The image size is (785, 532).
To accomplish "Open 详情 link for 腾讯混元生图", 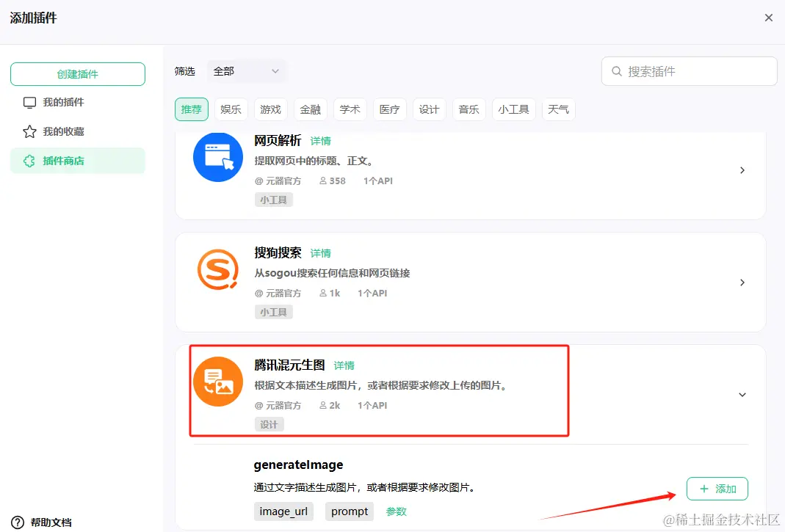I will 344,365.
